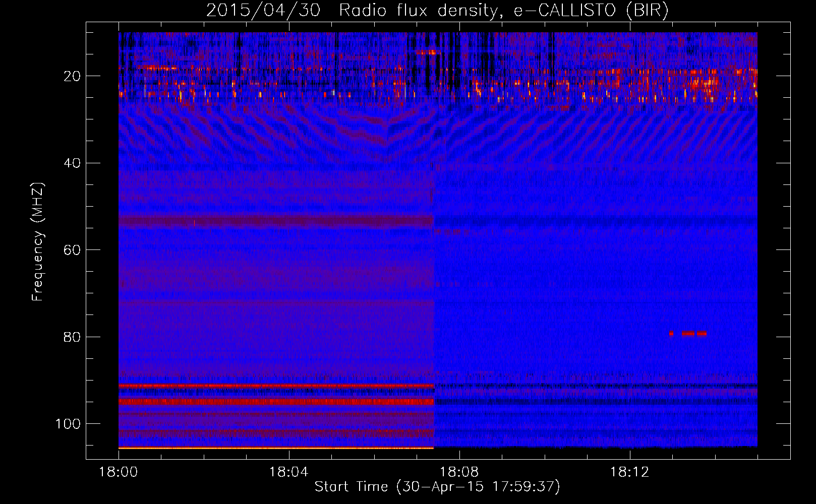
Task: Click the thick red band near 95 MHz
Action: (276, 402)
